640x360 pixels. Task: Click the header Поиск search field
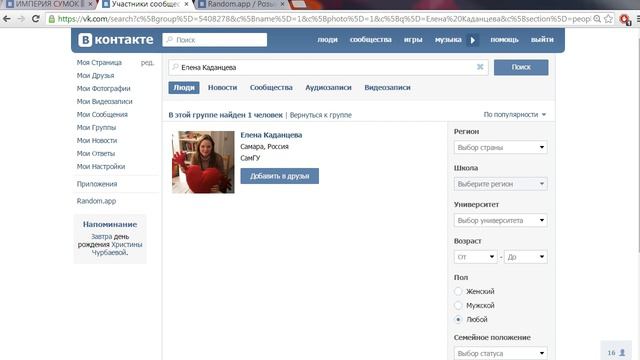click(x=215, y=40)
